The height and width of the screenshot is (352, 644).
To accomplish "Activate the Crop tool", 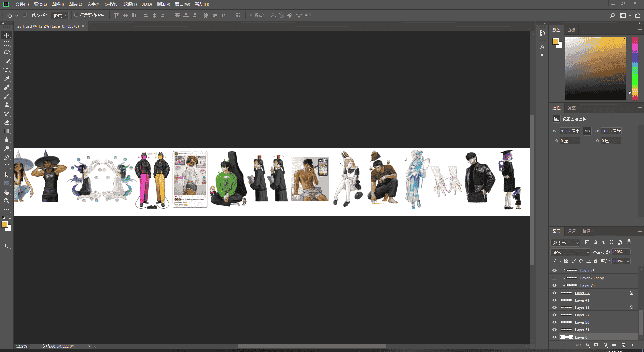I will [x=7, y=70].
